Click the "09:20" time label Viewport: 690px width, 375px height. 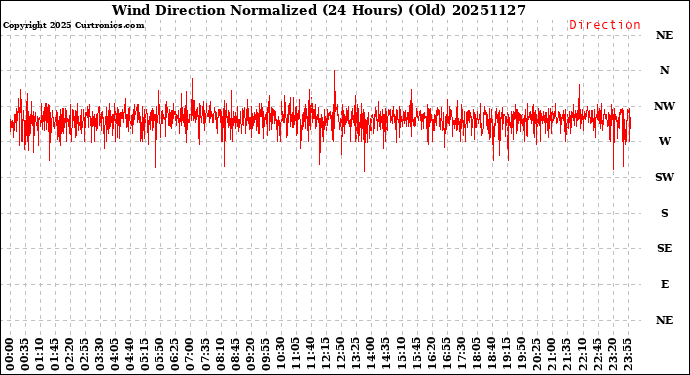click(250, 355)
